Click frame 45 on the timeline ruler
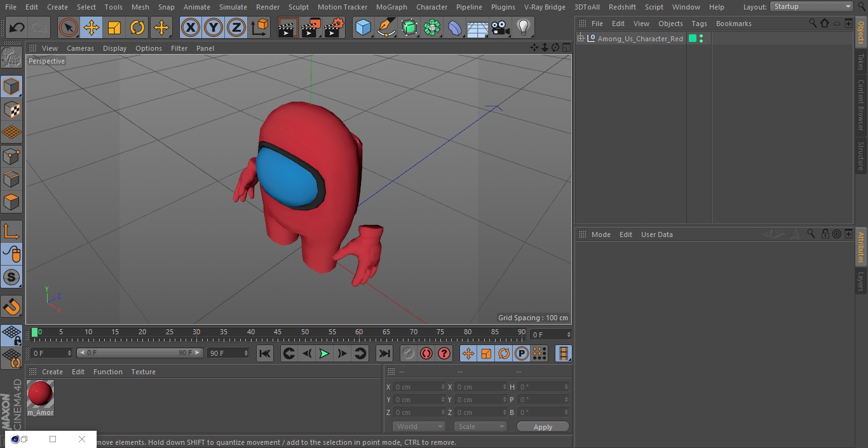Image resolution: width=868 pixels, height=448 pixels. click(278, 333)
